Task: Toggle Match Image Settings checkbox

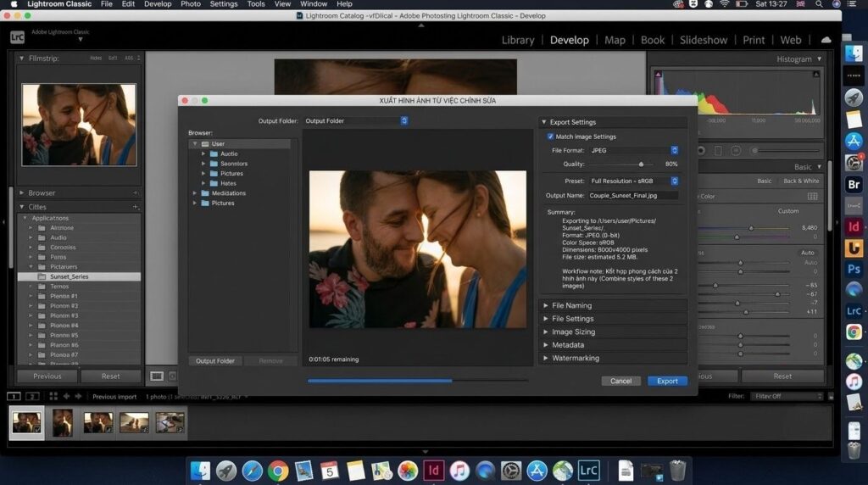Action: 550,137
